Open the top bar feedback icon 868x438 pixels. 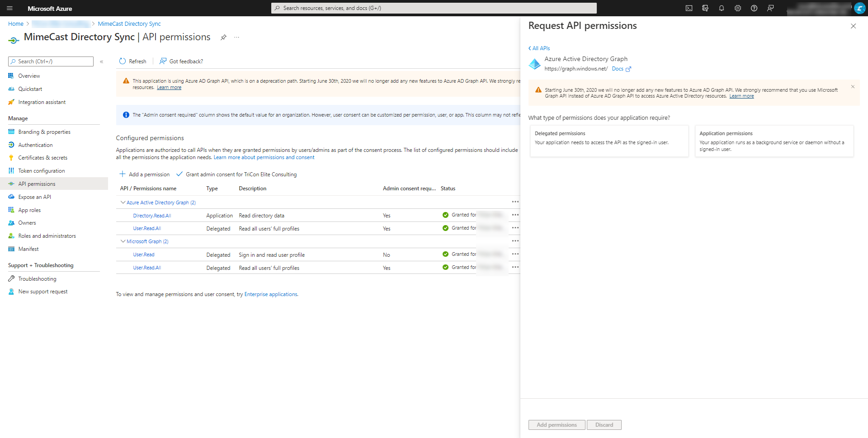click(770, 8)
